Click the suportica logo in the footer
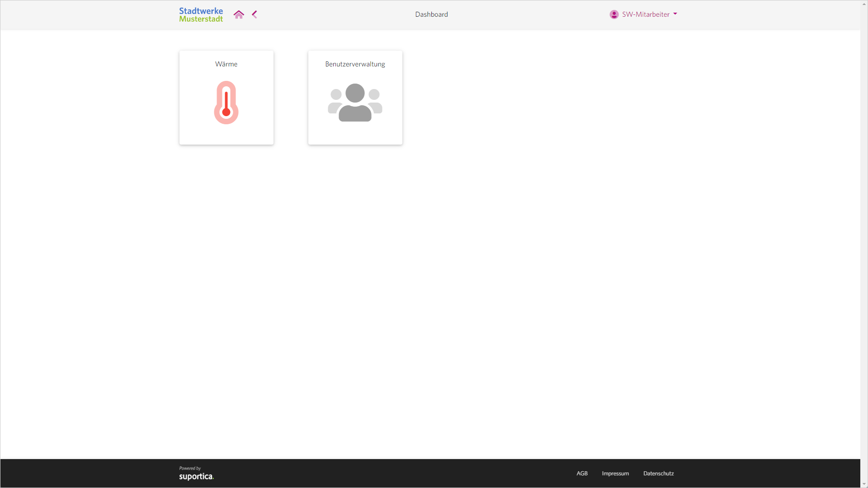Screen dimensions: 868x488 click(196, 476)
